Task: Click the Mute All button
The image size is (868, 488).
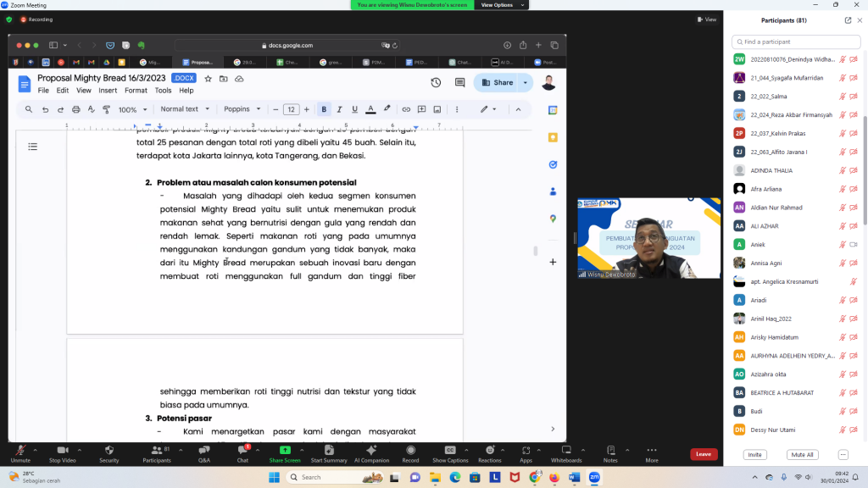Action: tap(801, 455)
